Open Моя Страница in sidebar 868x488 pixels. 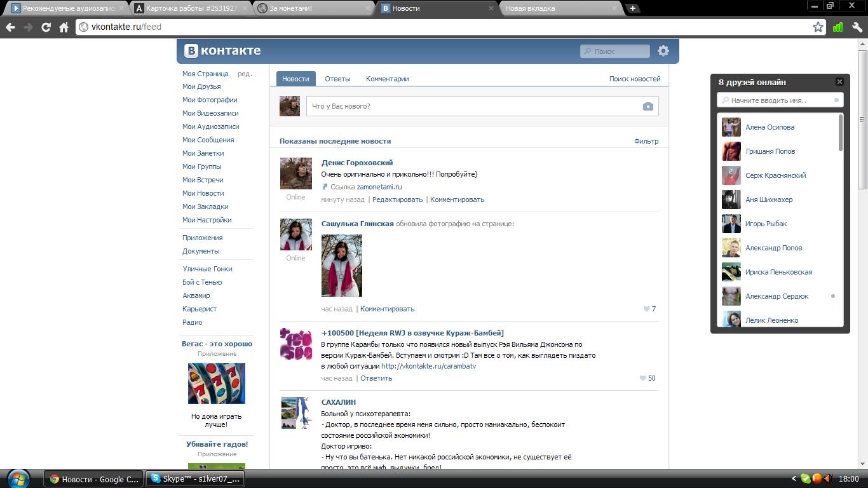[x=205, y=74]
